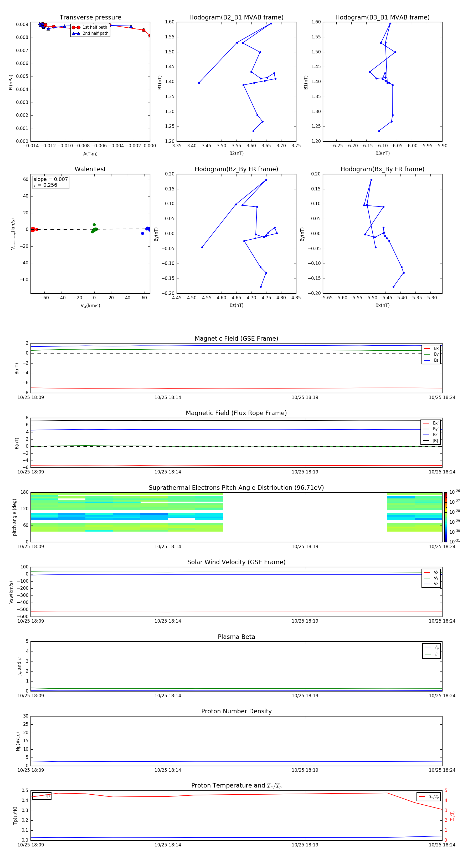Click '10/25 18:14' tick under GSE magnetic field
Screen dimensions: 473x868
pyautogui.click(x=168, y=398)
